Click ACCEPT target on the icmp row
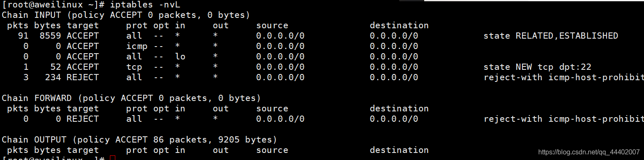 coord(83,46)
